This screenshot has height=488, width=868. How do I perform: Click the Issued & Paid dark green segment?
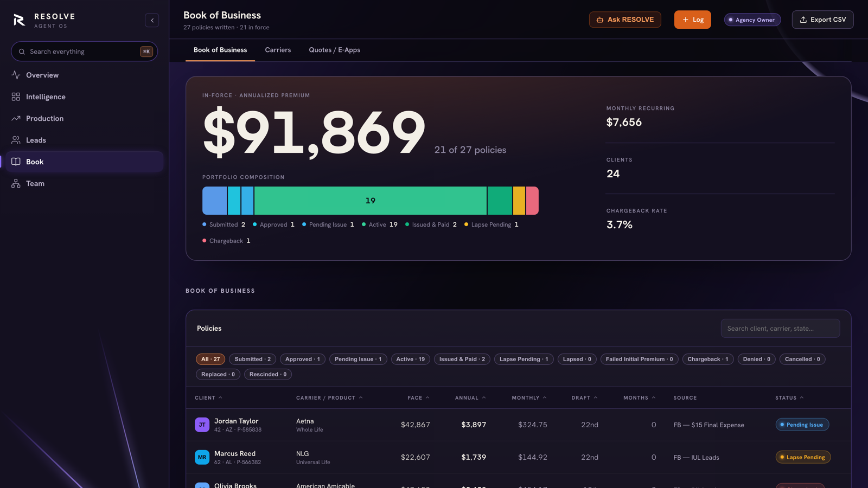tap(500, 201)
